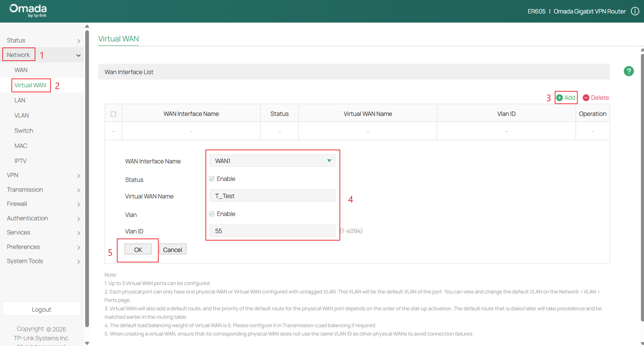Click the Omada by tp-link logo
This screenshot has height=346, width=644.
point(28,11)
